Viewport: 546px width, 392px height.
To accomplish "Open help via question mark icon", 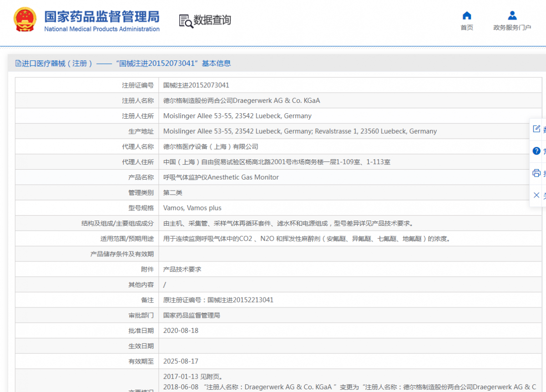I will 536,151.
